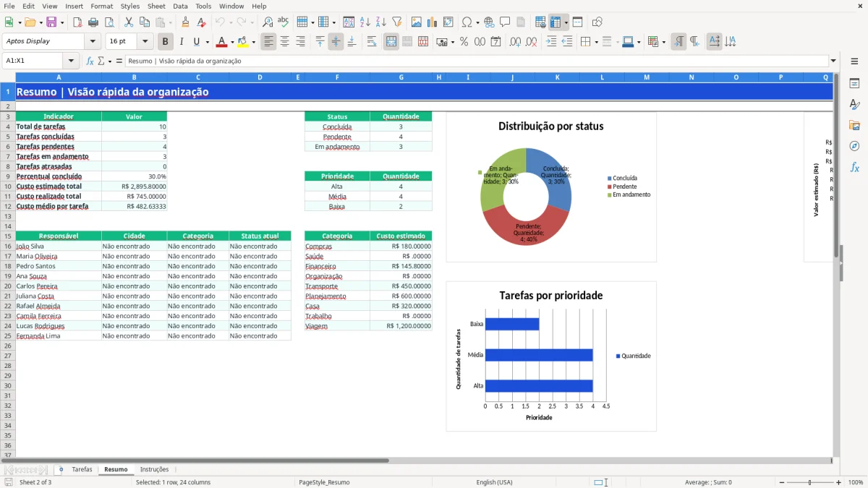This screenshot has height=488, width=868.
Task: Click the Sort dialog icon
Action: click(x=349, y=22)
